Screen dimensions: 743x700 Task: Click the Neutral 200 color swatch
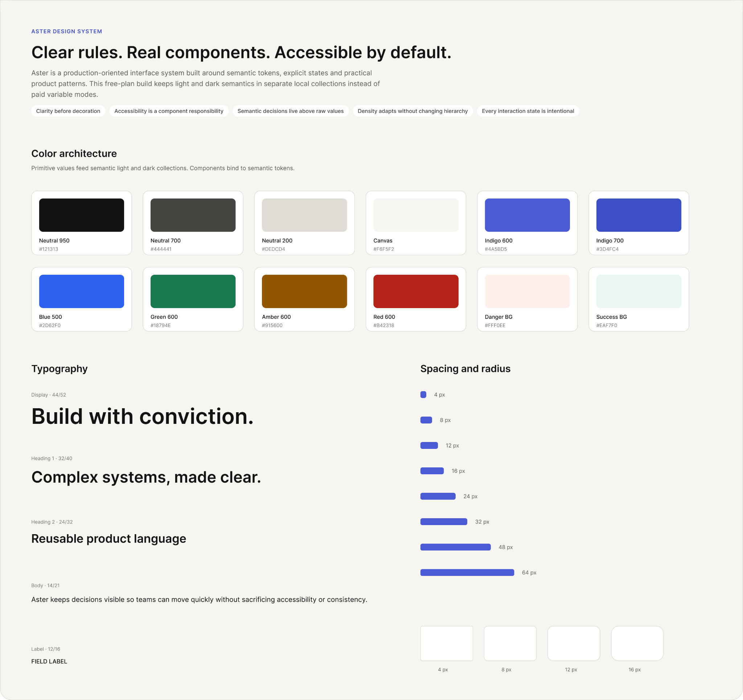[304, 215]
